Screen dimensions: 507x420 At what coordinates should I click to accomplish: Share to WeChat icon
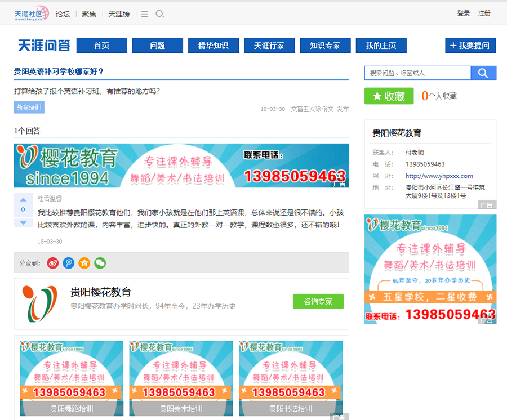tap(100, 263)
